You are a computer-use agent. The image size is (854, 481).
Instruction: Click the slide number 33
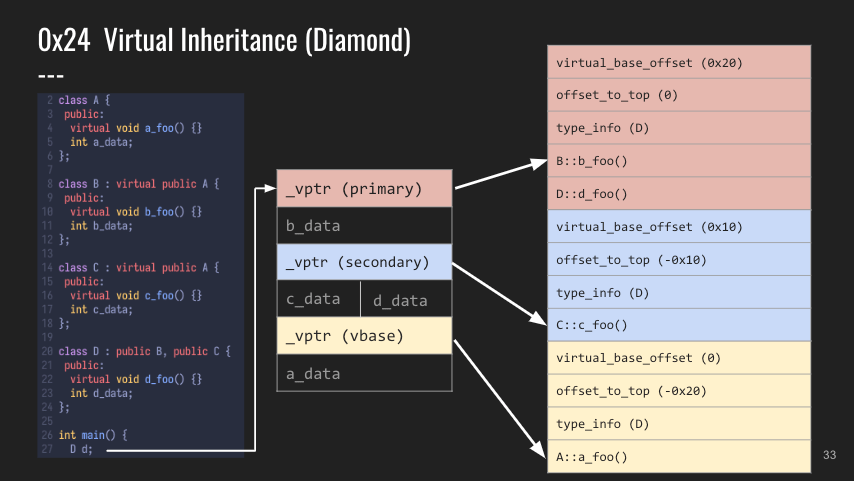click(x=829, y=455)
